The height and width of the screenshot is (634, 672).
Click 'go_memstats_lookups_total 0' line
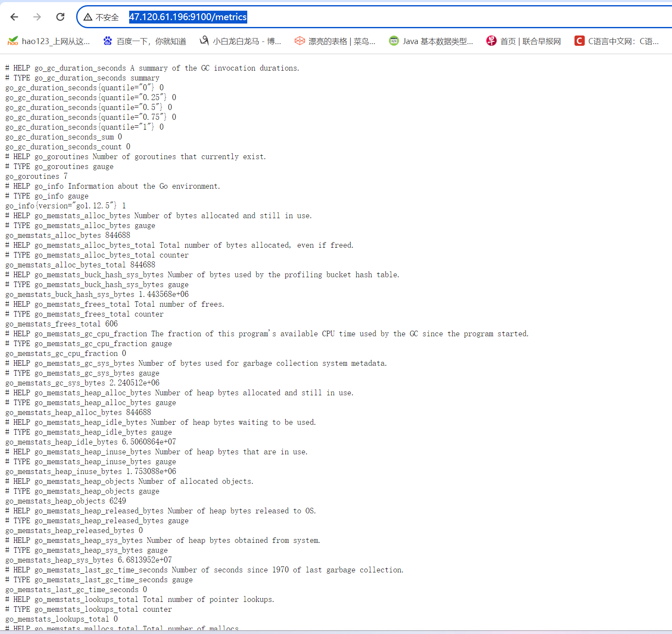pos(62,619)
